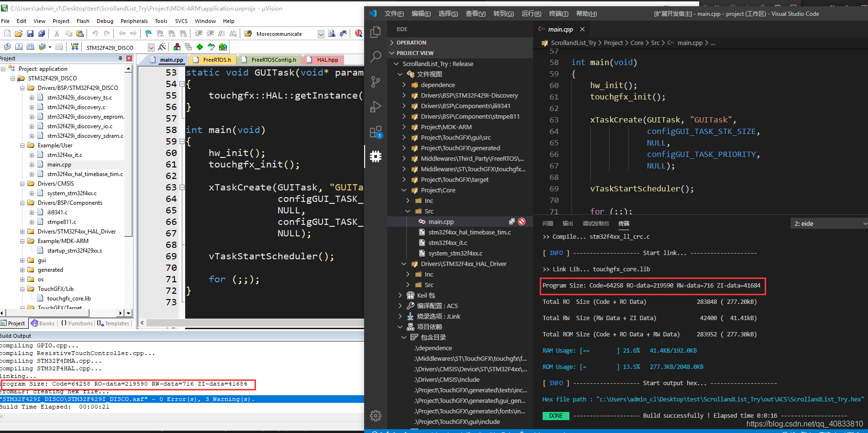Click the hex file path link in terminal

pos(730,399)
